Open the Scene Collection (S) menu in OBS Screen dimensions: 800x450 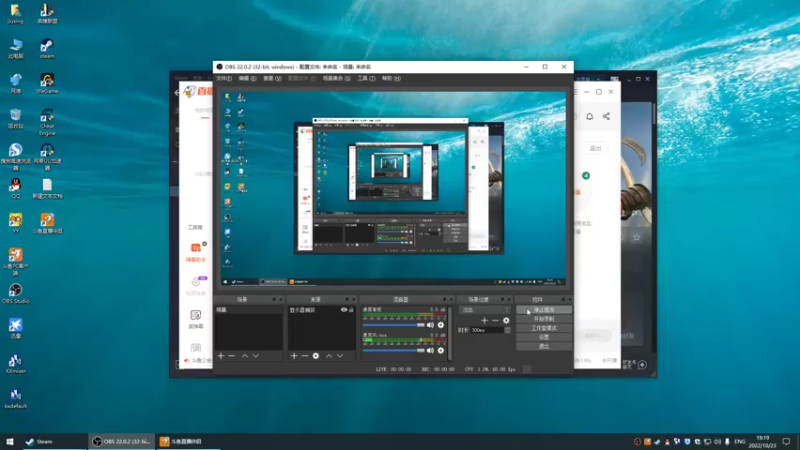click(x=336, y=79)
